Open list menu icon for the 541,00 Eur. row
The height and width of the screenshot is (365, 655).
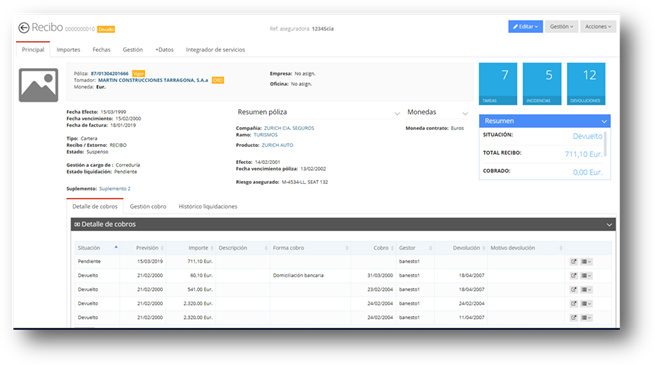(x=586, y=289)
